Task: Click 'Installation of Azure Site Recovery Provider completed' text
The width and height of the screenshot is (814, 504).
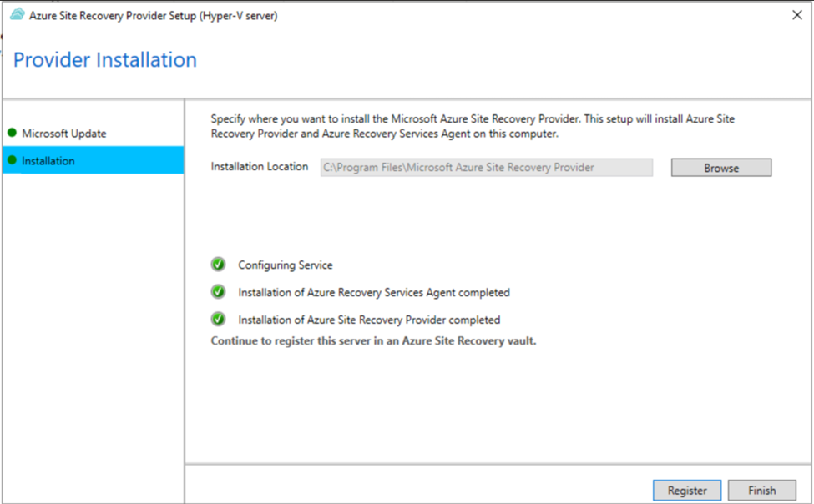Action: (x=369, y=320)
